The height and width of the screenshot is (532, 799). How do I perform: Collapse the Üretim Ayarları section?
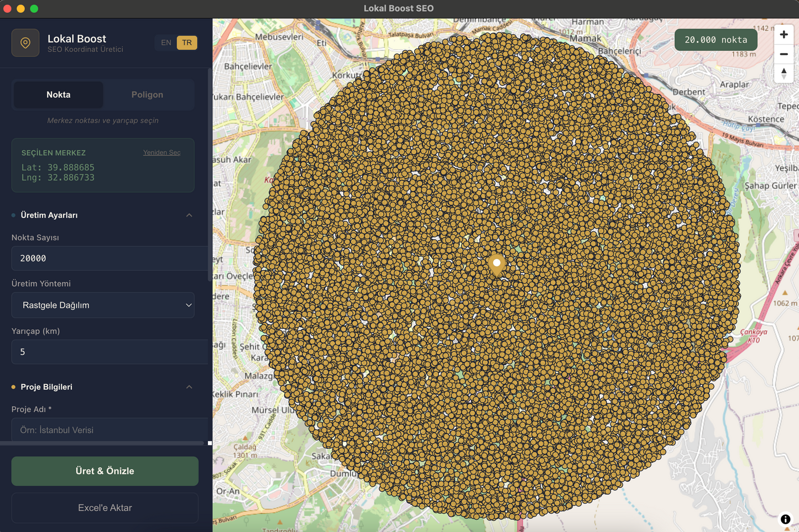(189, 215)
